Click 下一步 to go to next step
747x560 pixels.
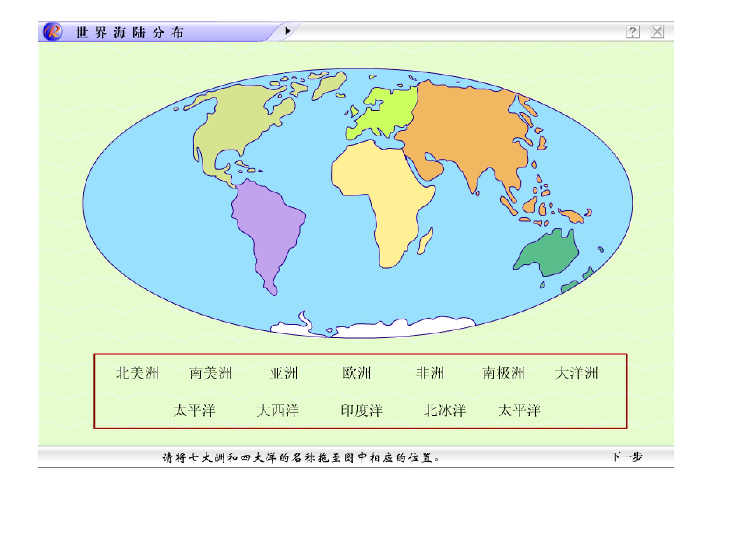pos(626,457)
